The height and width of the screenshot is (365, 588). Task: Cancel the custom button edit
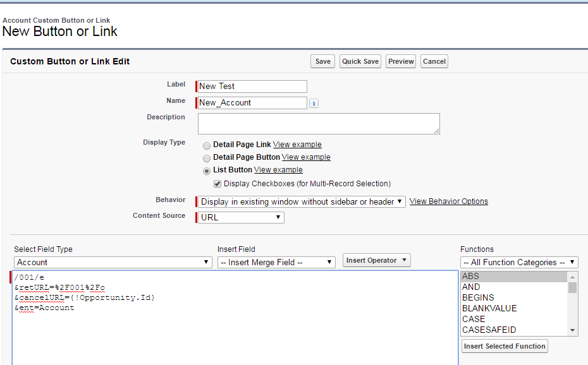(434, 61)
